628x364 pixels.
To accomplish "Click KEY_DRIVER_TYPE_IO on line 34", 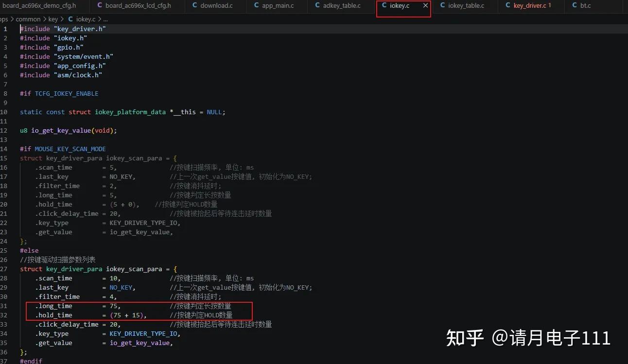I will 143,333.
